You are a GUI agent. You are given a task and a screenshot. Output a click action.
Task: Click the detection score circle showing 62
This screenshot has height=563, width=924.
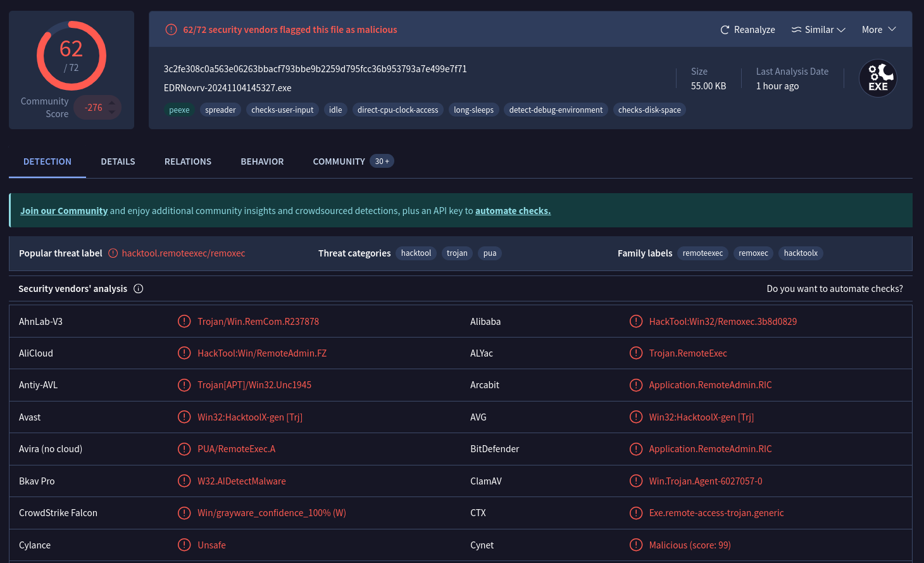tap(72, 56)
